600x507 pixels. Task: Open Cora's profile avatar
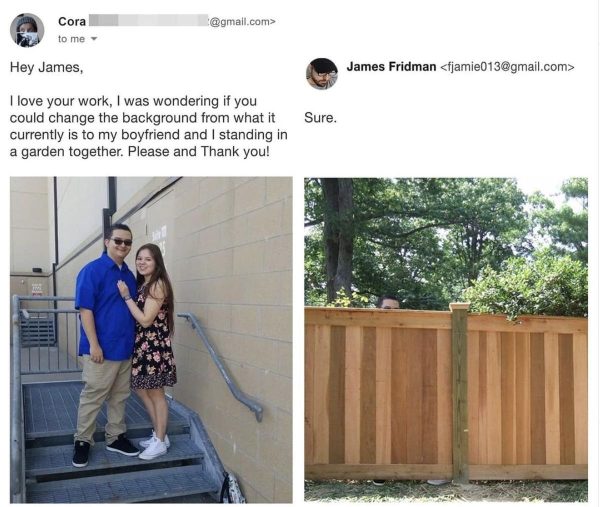tap(27, 30)
